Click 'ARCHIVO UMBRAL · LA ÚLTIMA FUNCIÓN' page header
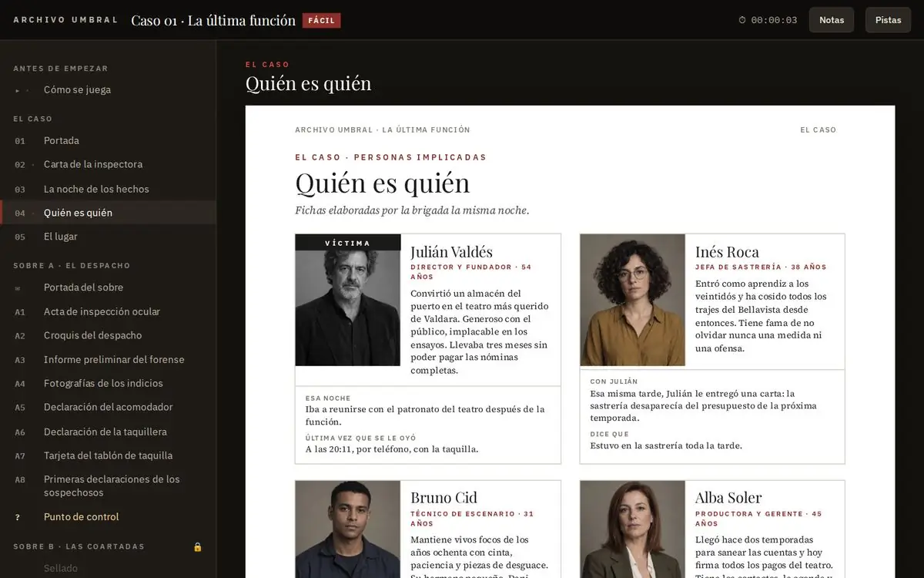 coord(382,130)
